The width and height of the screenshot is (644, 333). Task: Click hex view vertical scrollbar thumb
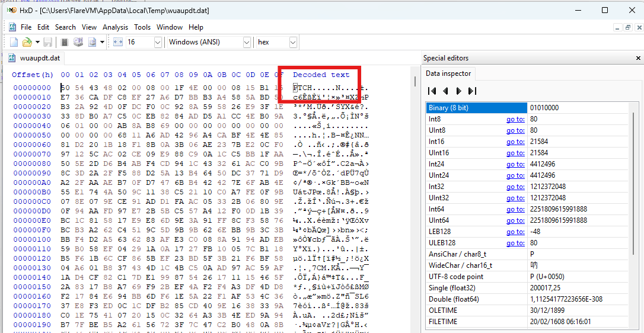pos(415,81)
